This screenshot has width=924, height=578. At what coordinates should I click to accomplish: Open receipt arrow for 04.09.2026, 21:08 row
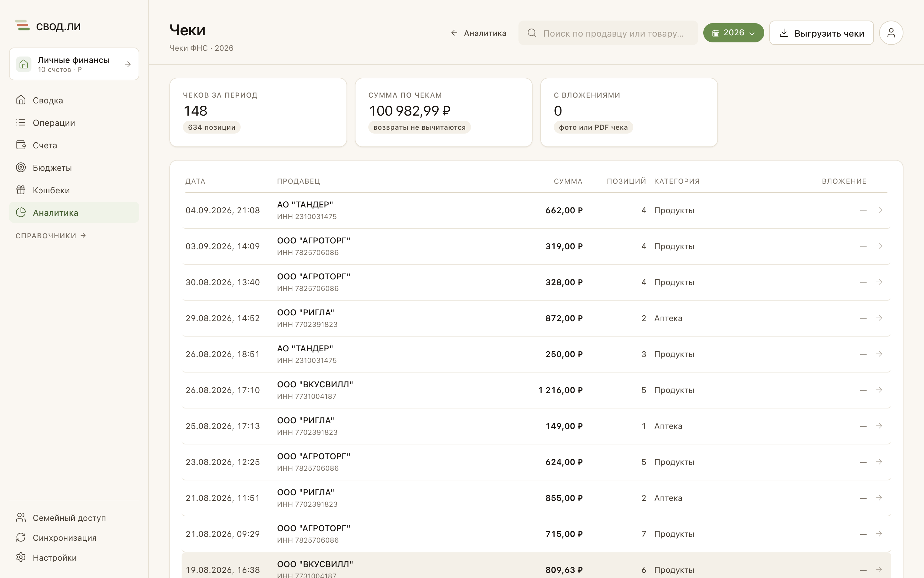pos(879,210)
